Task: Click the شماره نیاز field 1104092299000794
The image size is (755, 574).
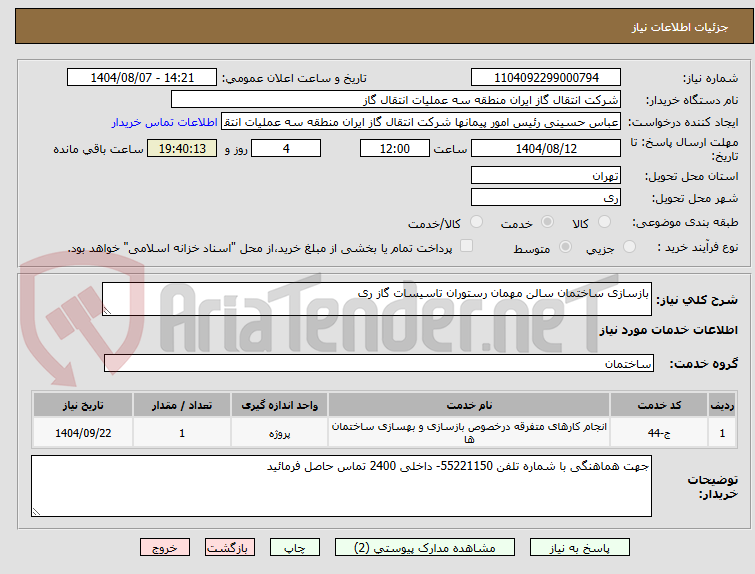Action: [546, 77]
